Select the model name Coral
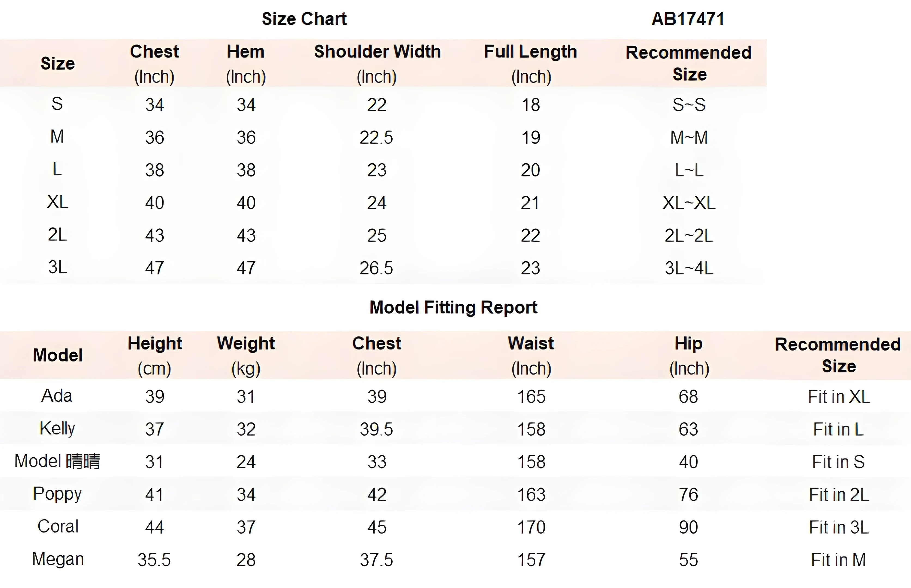 pos(58,526)
